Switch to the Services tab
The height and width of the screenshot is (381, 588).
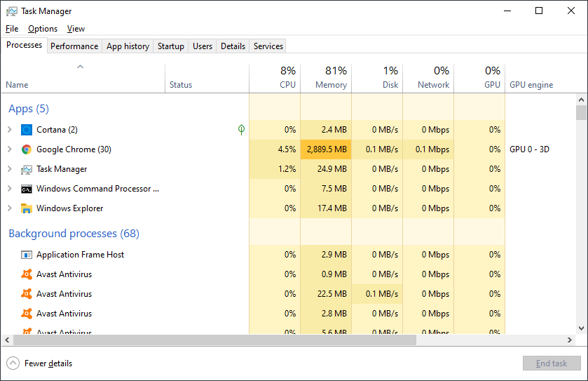click(268, 46)
